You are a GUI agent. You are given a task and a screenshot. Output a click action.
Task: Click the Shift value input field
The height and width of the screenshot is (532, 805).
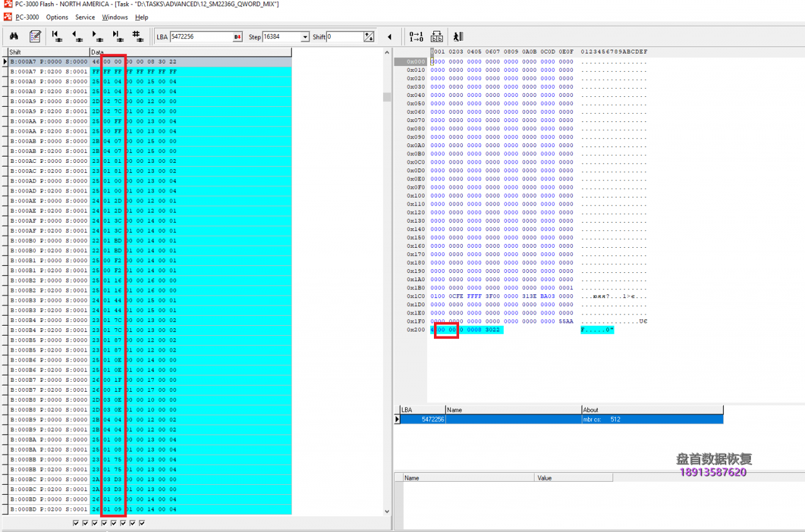[344, 37]
